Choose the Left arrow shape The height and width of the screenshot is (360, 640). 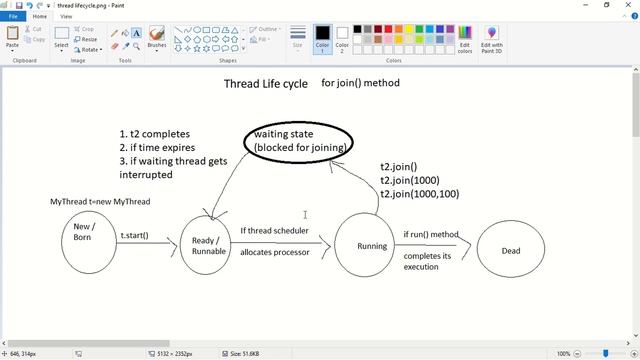[225, 39]
